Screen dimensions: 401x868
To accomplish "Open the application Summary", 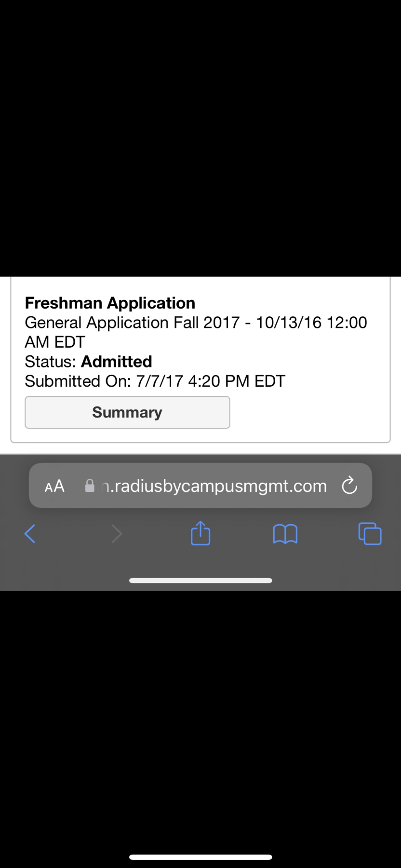I will point(127,412).
